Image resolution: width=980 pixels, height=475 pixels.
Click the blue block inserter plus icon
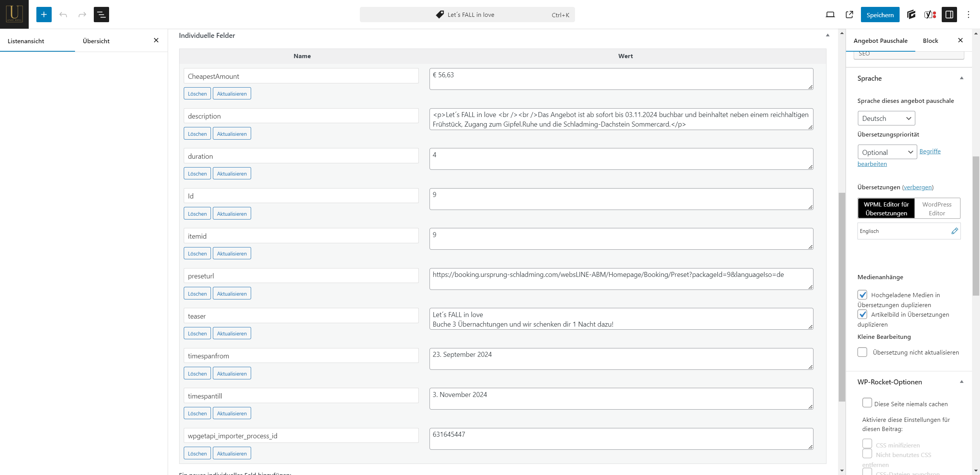click(x=44, y=15)
